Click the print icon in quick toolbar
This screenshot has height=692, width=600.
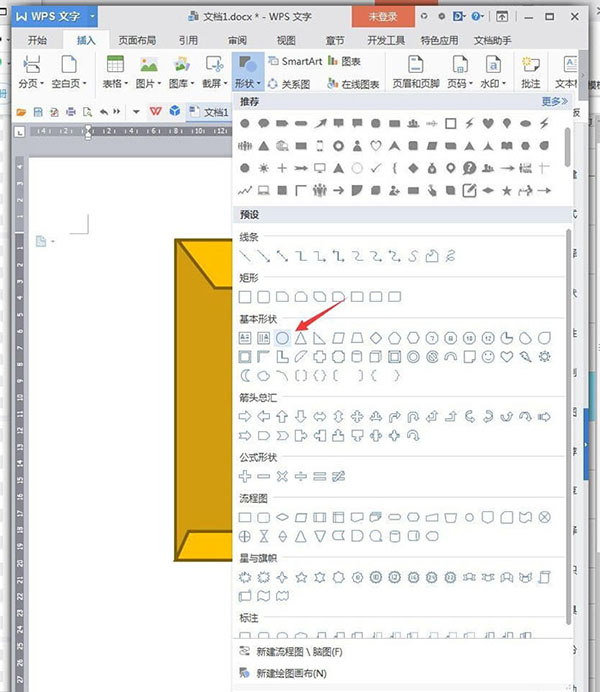(x=71, y=112)
